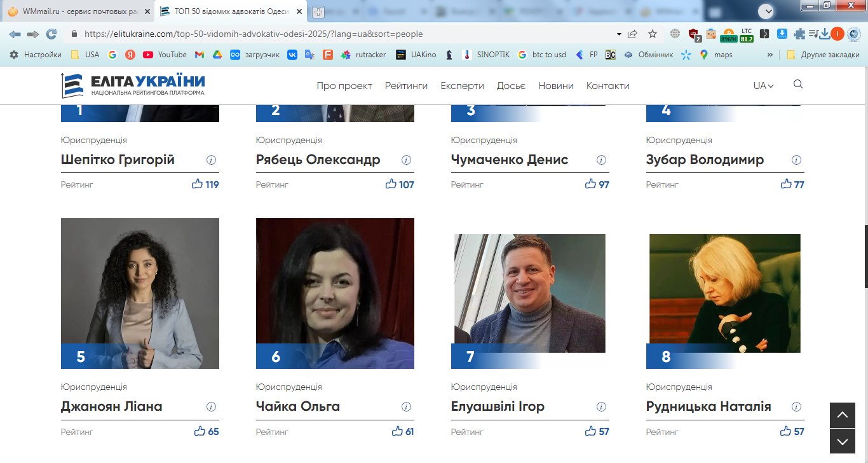Open Джаноян Ліана profile link

pyautogui.click(x=111, y=406)
